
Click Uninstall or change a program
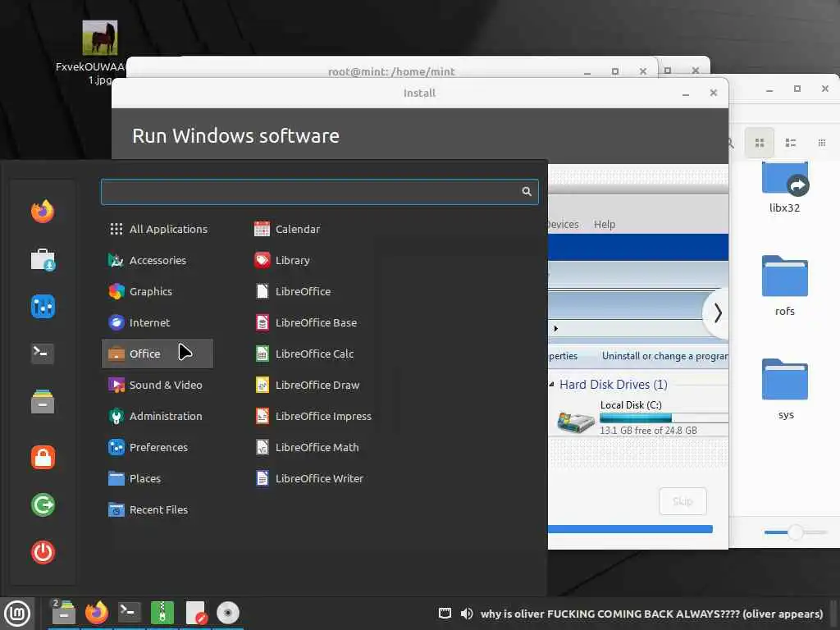664,356
